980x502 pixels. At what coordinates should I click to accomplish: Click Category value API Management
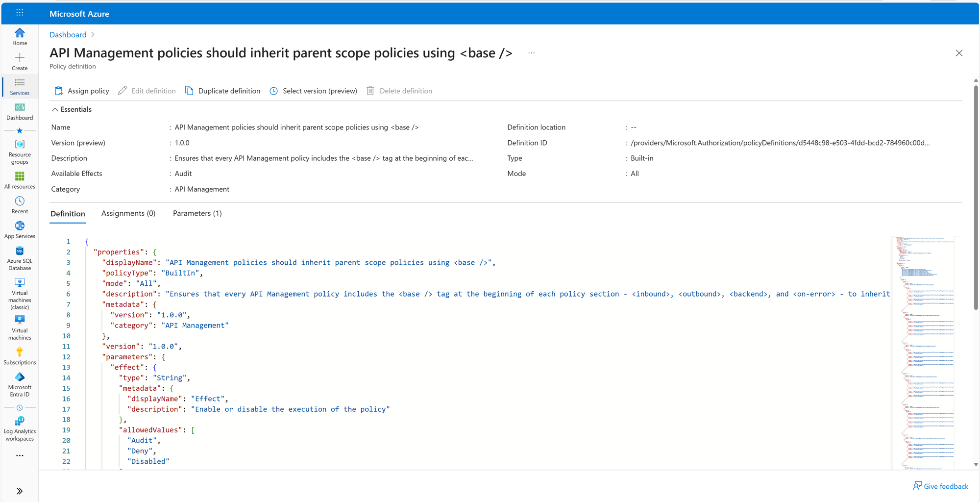(x=202, y=189)
